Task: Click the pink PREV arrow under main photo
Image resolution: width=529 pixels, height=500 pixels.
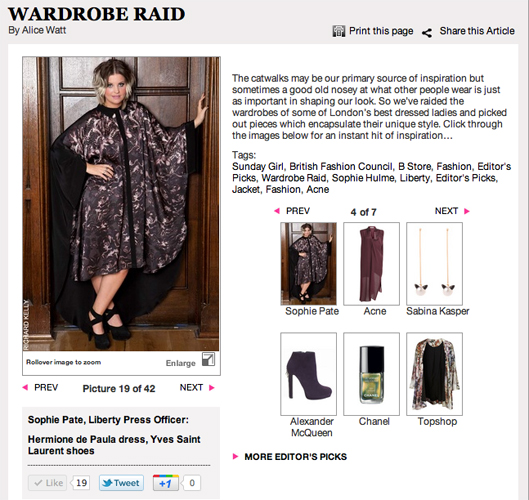Action: tap(25, 387)
